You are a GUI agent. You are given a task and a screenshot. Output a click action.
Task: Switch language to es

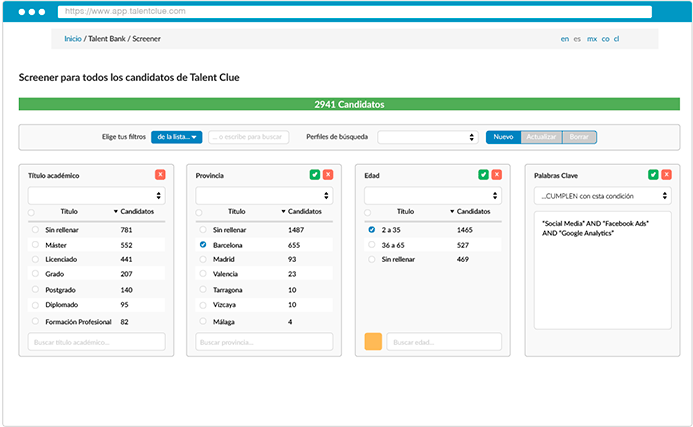pos(577,39)
